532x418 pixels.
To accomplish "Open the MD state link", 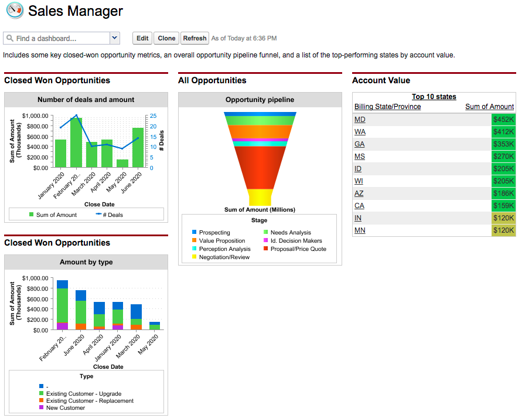I will pyautogui.click(x=360, y=120).
